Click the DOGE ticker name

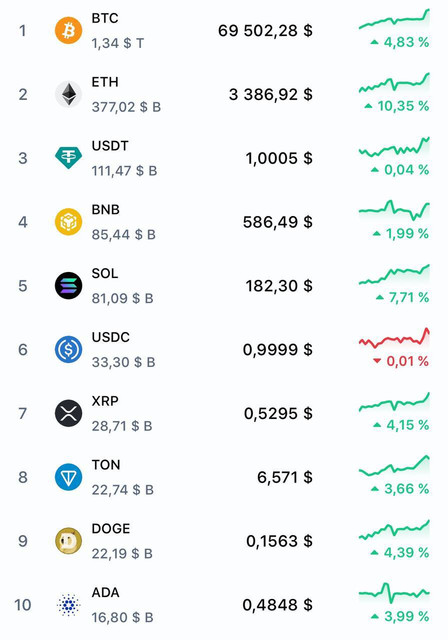(x=111, y=529)
